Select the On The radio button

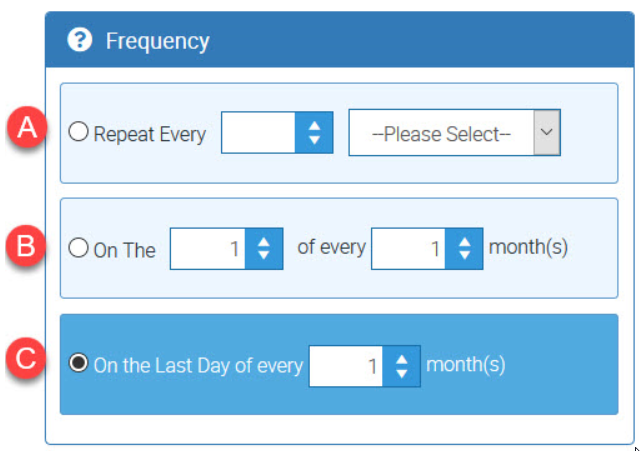pyautogui.click(x=78, y=248)
